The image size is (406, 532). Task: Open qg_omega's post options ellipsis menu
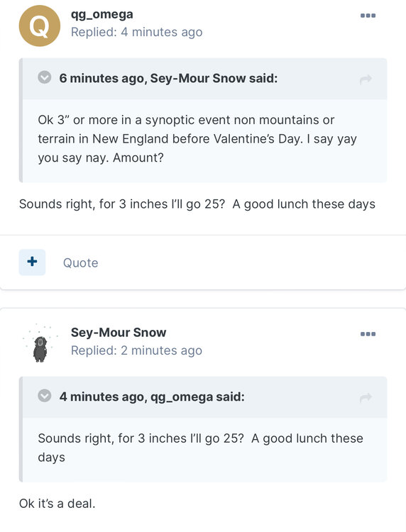tap(368, 16)
